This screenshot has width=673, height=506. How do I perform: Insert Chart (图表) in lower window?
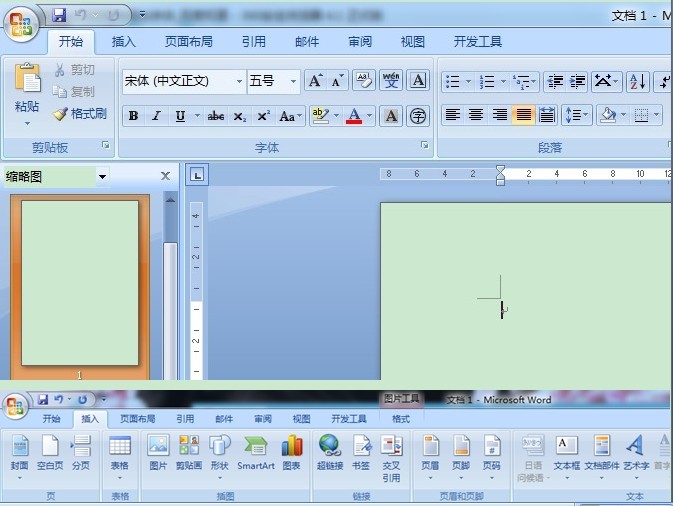click(x=291, y=452)
